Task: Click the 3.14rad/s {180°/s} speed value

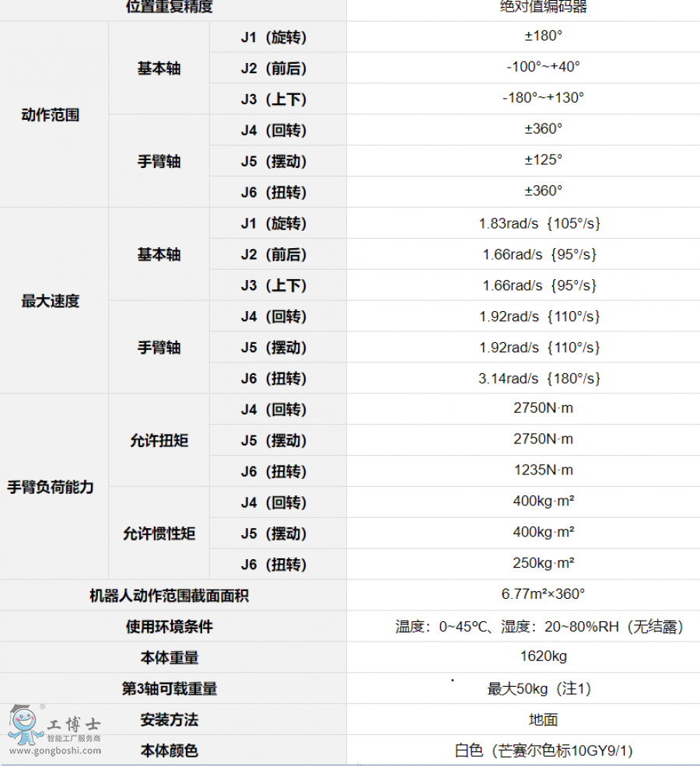Action: [540, 379]
